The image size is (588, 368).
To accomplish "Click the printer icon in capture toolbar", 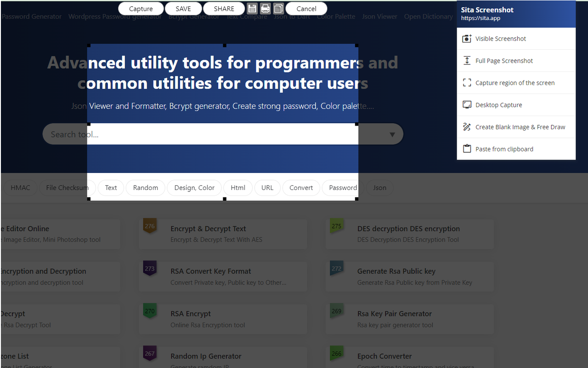I will (x=265, y=9).
